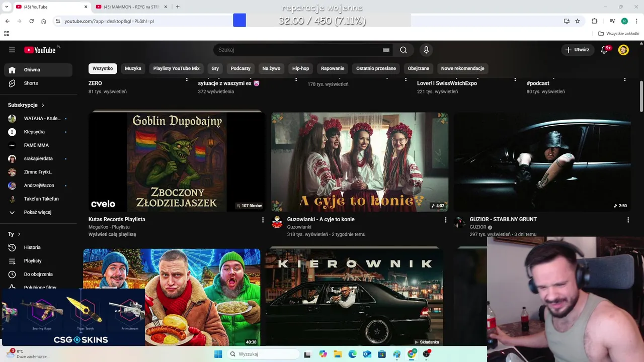Viewport: 644px width, 362px height.
Task: Open options menu for Guzowianki video
Action: click(x=445, y=220)
